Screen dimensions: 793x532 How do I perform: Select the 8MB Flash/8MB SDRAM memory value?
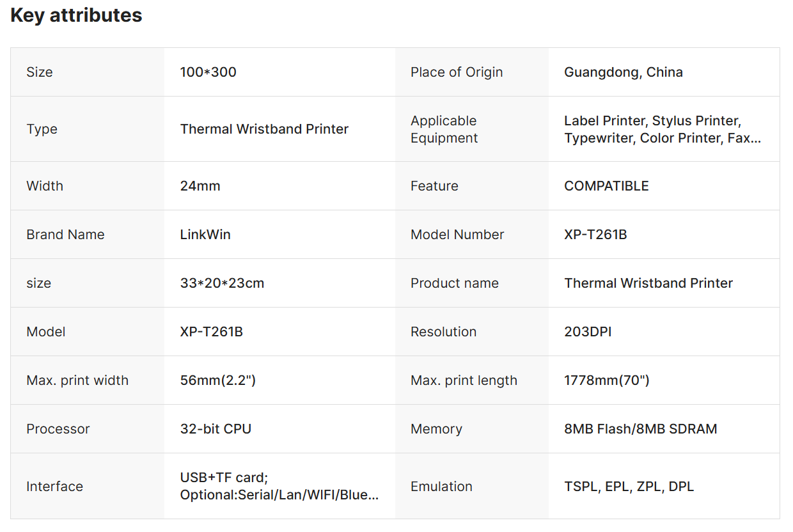pos(640,429)
